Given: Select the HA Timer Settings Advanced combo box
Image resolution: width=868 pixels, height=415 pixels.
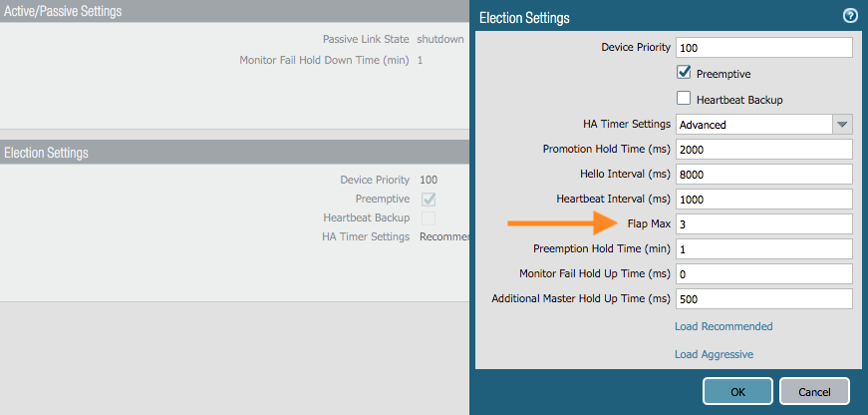Looking at the screenshot, I should (753, 125).
